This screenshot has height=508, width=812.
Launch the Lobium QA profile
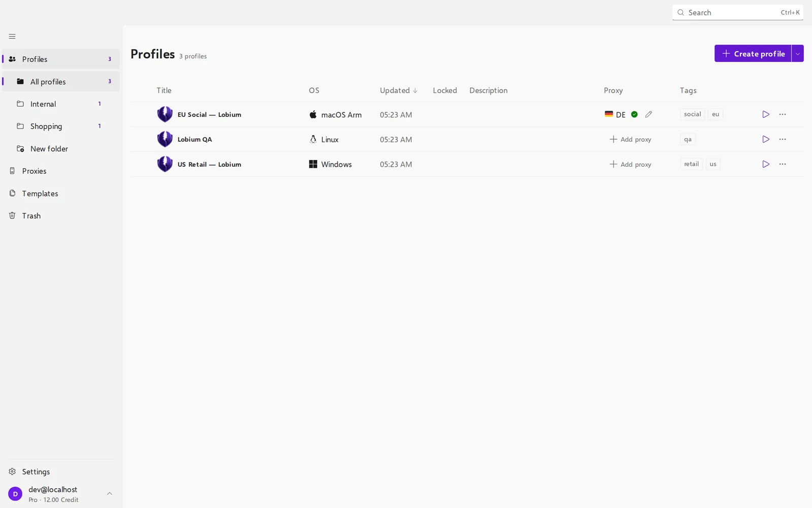click(766, 139)
